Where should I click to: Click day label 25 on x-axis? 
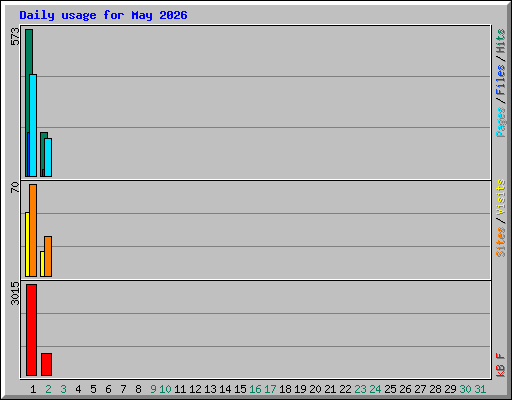click(x=390, y=389)
